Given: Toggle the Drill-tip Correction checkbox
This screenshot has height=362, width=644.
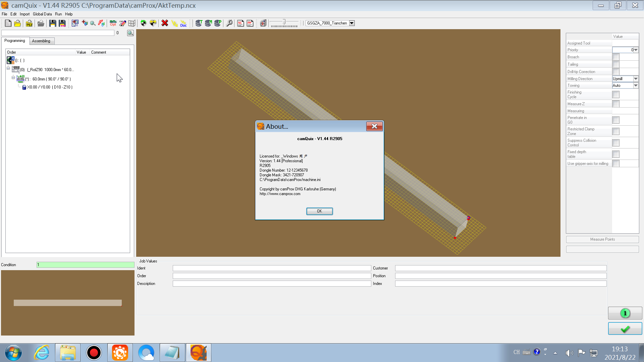Looking at the screenshot, I should [x=616, y=72].
